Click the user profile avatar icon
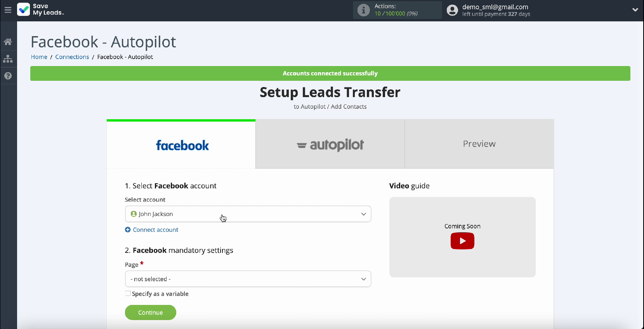The width and height of the screenshot is (644, 329). pyautogui.click(x=452, y=10)
